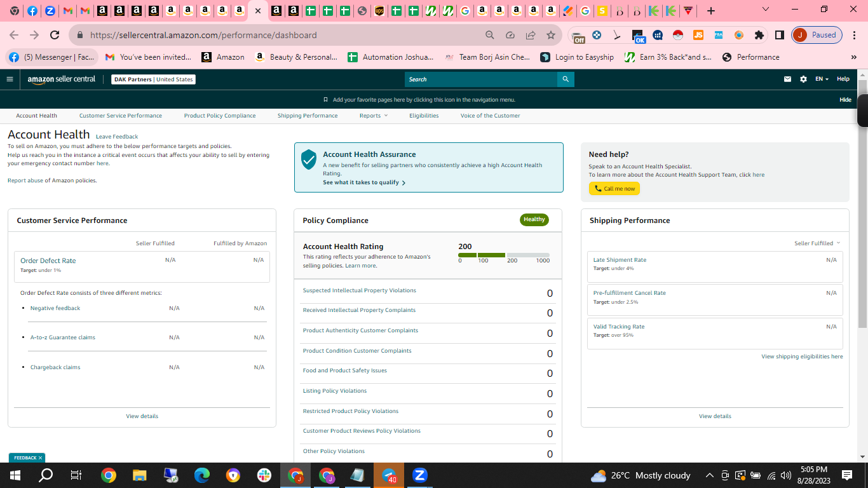Reload the page with the browser refresh button
Viewport: 868px width, 488px height.
tap(55, 35)
